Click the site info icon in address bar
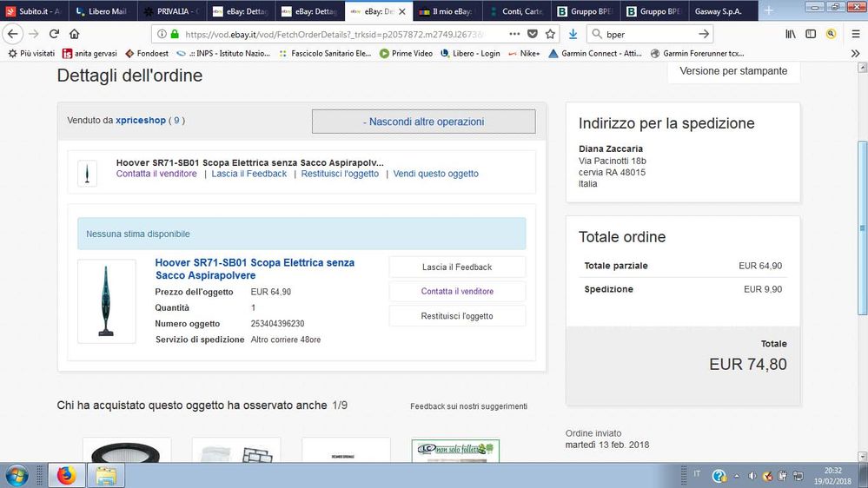868x488 pixels. [x=162, y=35]
